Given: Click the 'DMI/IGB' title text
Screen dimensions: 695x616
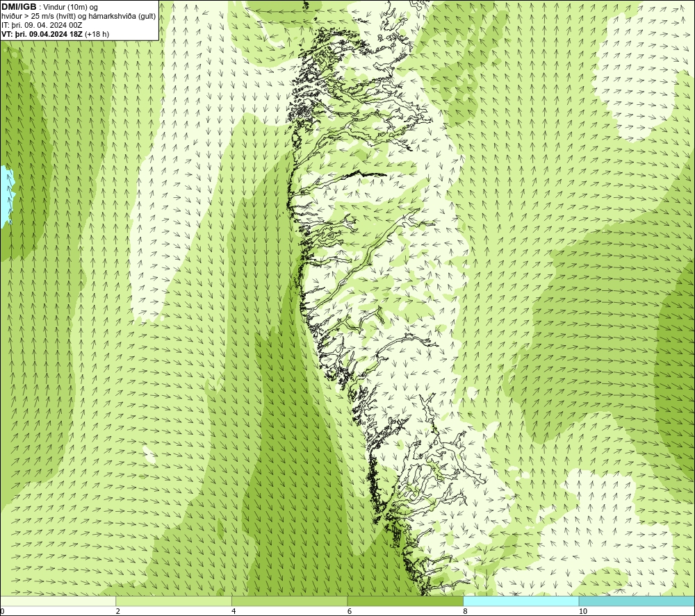Looking at the screenshot, I should (x=19, y=7).
